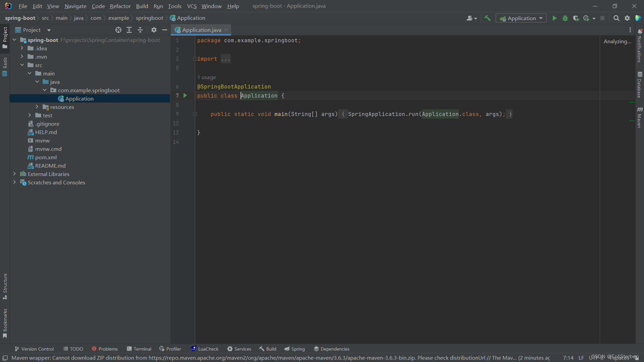Image resolution: width=644 pixels, height=362 pixels.
Task: Open the Terminal tool window
Action: click(x=139, y=349)
